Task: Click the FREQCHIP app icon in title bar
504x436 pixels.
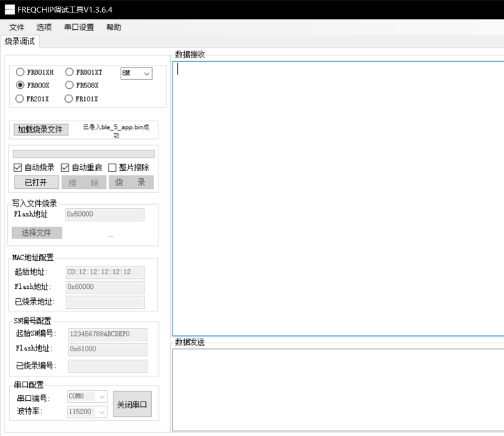Action: click(x=10, y=10)
